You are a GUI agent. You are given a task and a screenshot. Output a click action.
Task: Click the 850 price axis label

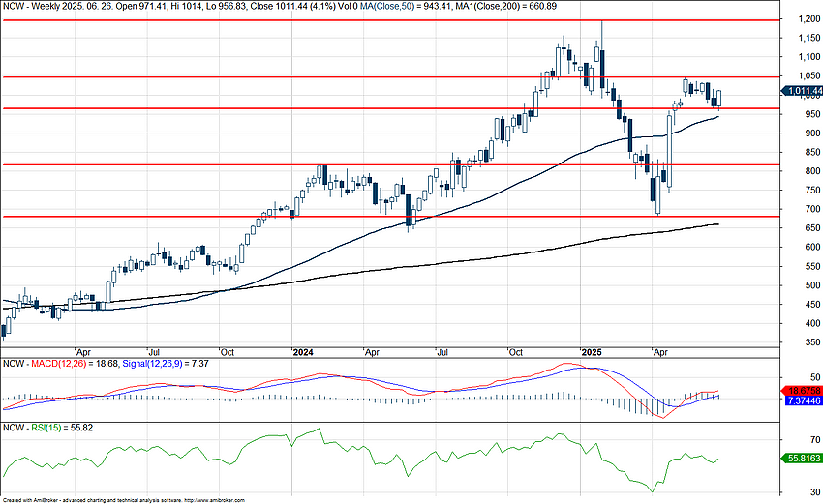click(x=812, y=153)
